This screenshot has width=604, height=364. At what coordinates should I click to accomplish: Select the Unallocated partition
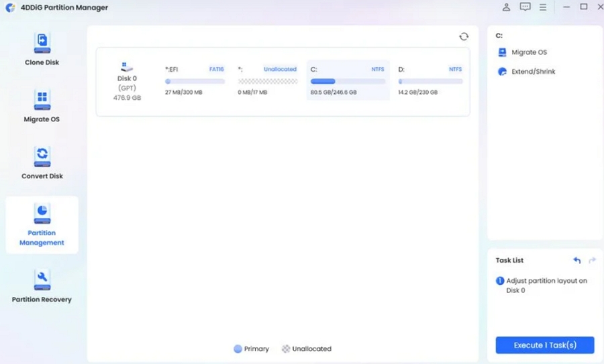pos(267,80)
